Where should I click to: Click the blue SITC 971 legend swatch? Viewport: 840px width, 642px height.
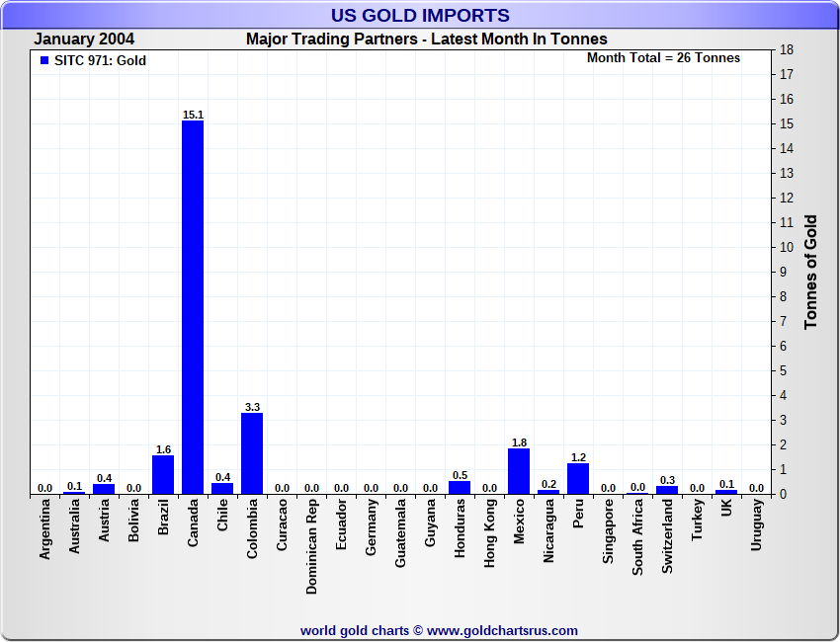click(44, 60)
